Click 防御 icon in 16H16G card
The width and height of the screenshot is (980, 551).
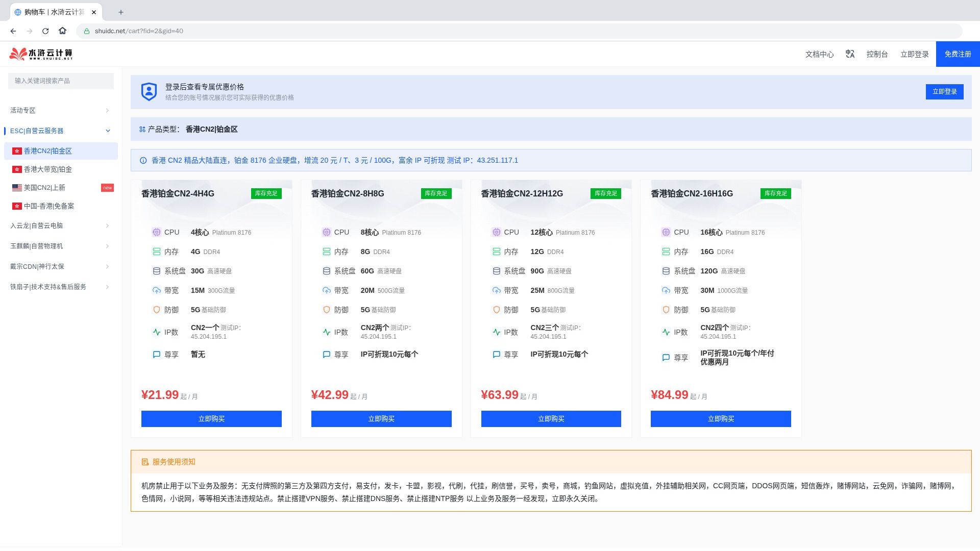(666, 310)
